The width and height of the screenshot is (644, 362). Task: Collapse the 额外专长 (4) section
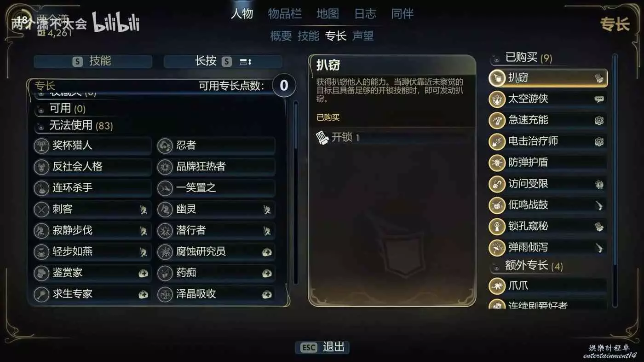[x=496, y=267]
